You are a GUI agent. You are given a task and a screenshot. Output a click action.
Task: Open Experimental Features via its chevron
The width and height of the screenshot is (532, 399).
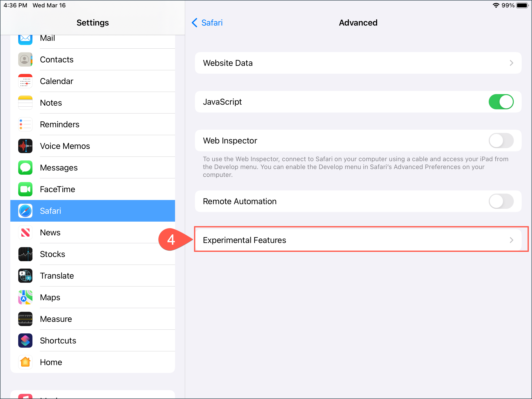(512, 240)
